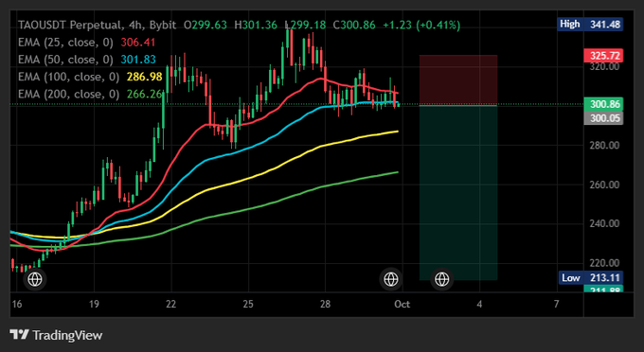Click the globe event icon left of Oct
The height and width of the screenshot is (352, 644).
[390, 279]
